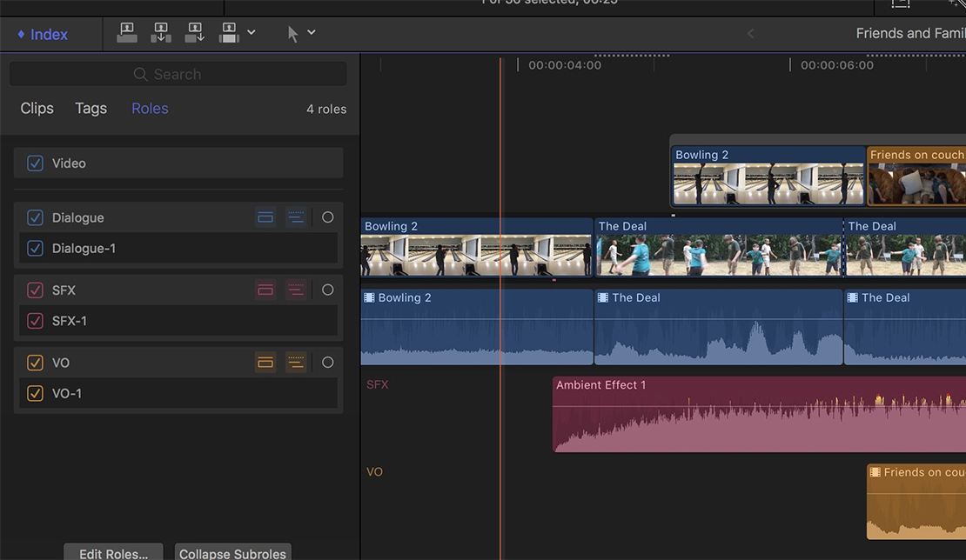
Task: Click the Insert clip edit icon
Action: coord(161,32)
